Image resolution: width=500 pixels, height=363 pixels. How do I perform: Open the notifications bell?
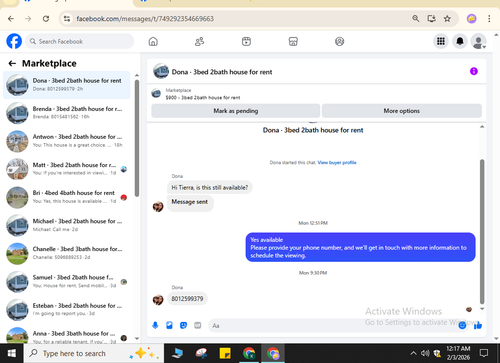tap(460, 41)
